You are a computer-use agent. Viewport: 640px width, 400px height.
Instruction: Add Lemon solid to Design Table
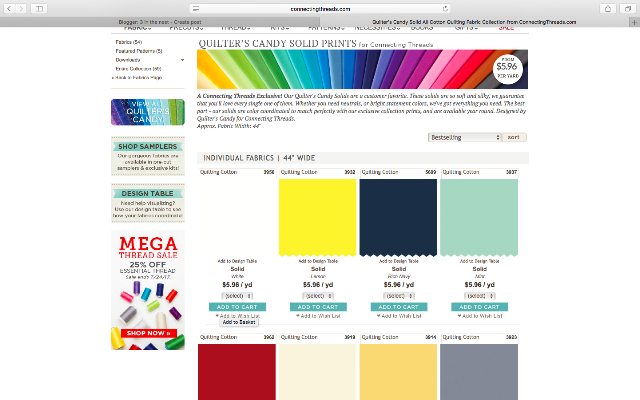pos(318,261)
